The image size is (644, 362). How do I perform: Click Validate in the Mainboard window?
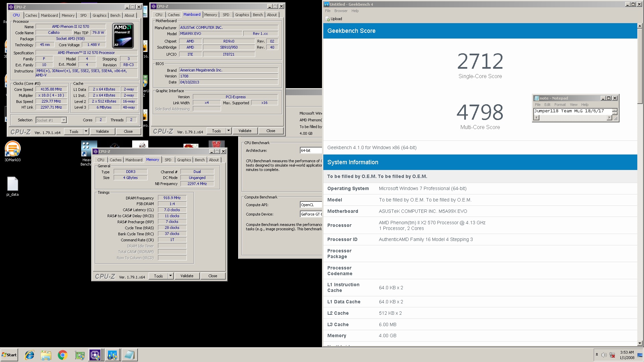coord(245,131)
